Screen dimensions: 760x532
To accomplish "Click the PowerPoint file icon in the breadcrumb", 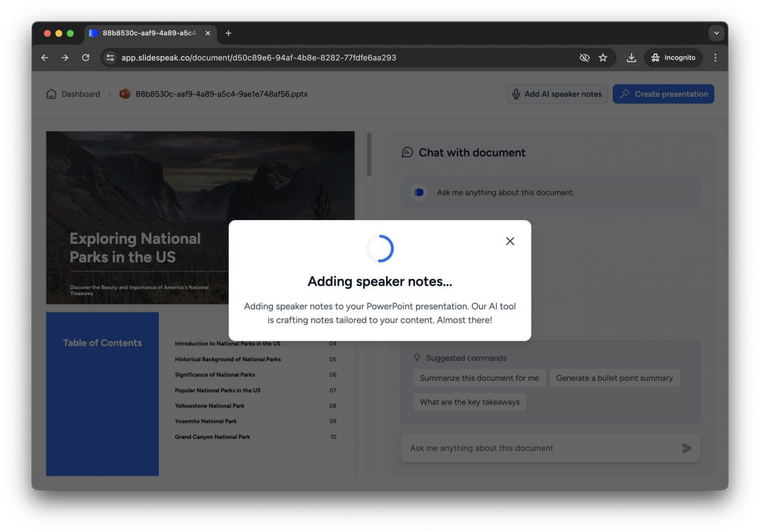I will tap(124, 93).
